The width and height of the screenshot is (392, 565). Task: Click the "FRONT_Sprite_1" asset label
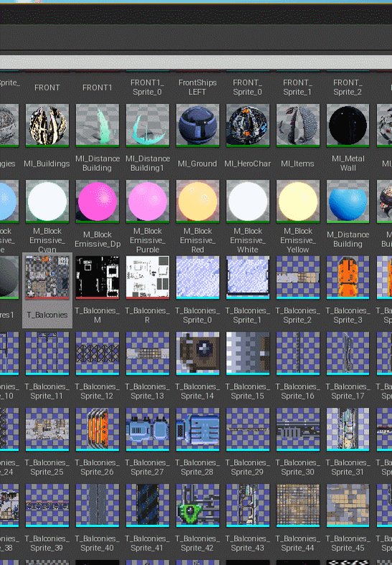pos(298,87)
